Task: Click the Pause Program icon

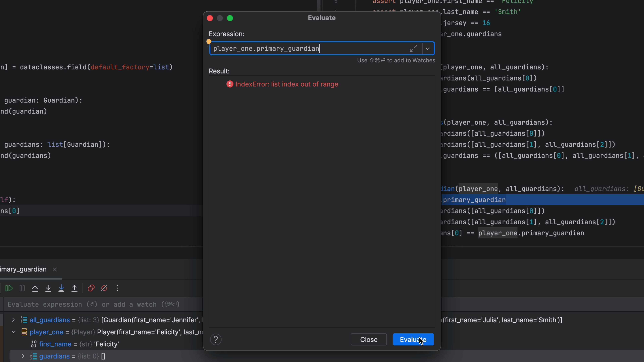Action: coord(22,288)
